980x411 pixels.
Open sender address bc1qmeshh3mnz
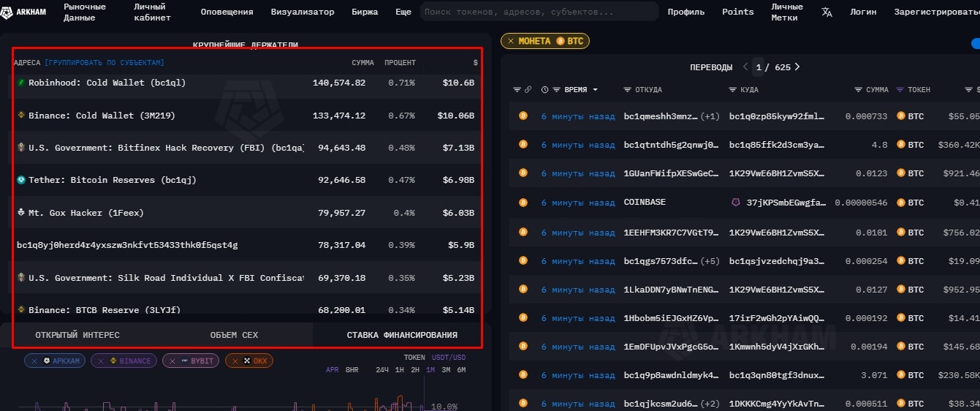tap(661, 116)
